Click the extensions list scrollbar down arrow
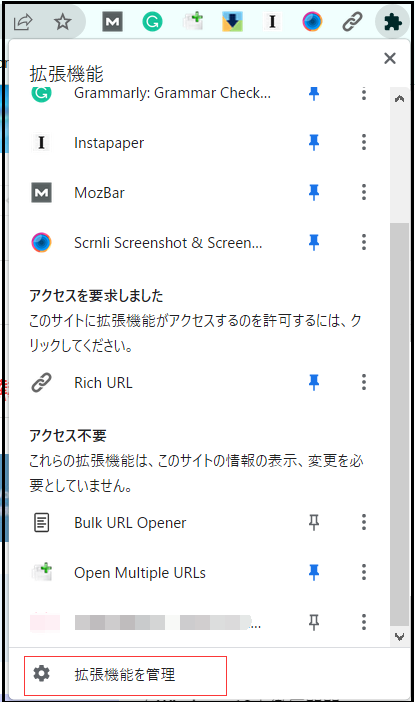The height and width of the screenshot is (702, 415). [399, 636]
